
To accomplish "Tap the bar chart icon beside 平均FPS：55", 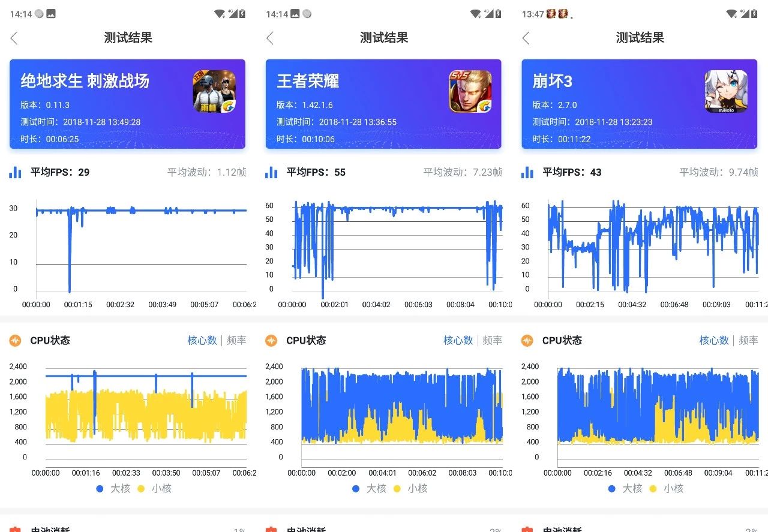I will 271,173.
